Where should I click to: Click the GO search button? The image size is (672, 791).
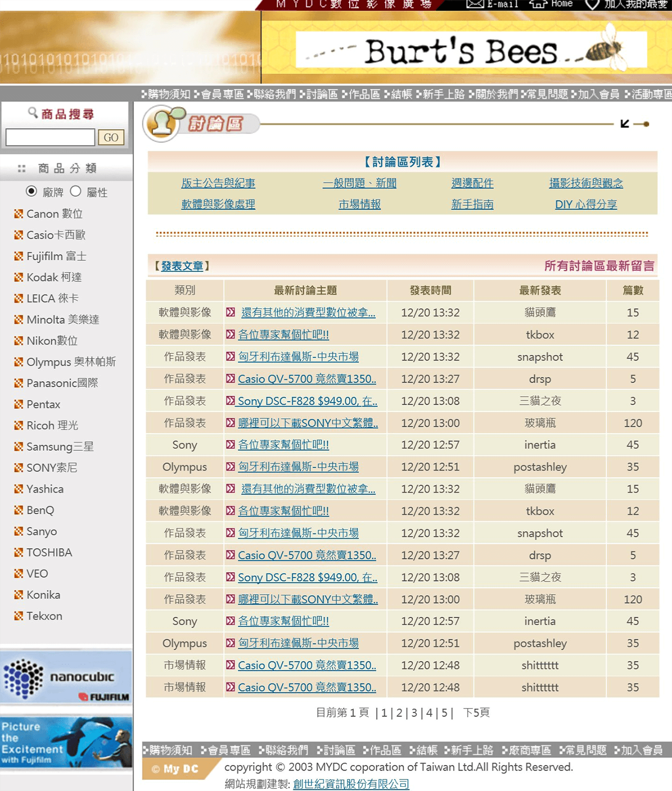111,138
